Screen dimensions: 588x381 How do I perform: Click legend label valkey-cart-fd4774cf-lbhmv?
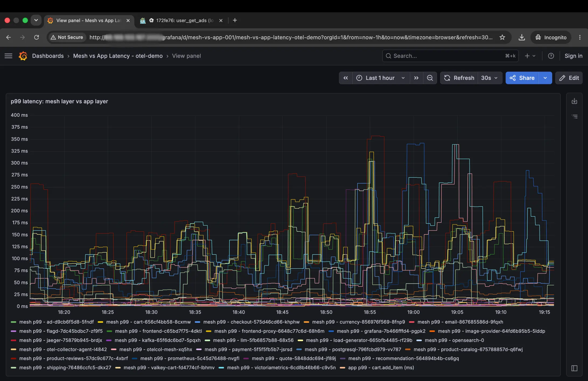pos(169,368)
